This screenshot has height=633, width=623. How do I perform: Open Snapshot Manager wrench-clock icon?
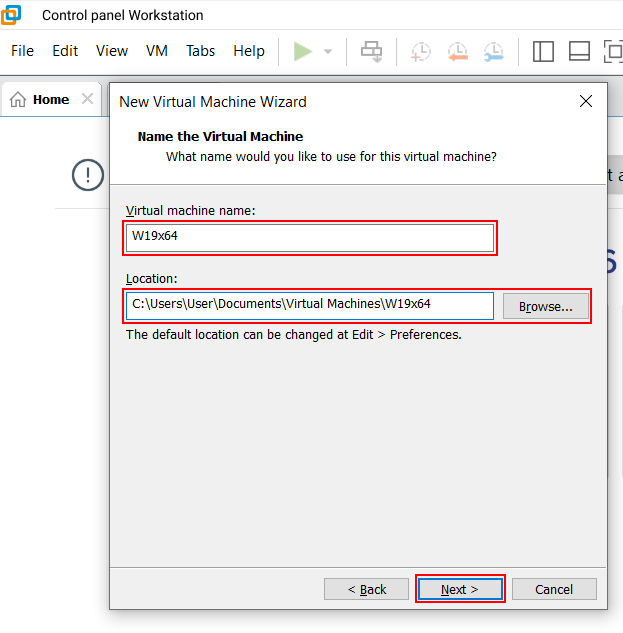pos(493,52)
